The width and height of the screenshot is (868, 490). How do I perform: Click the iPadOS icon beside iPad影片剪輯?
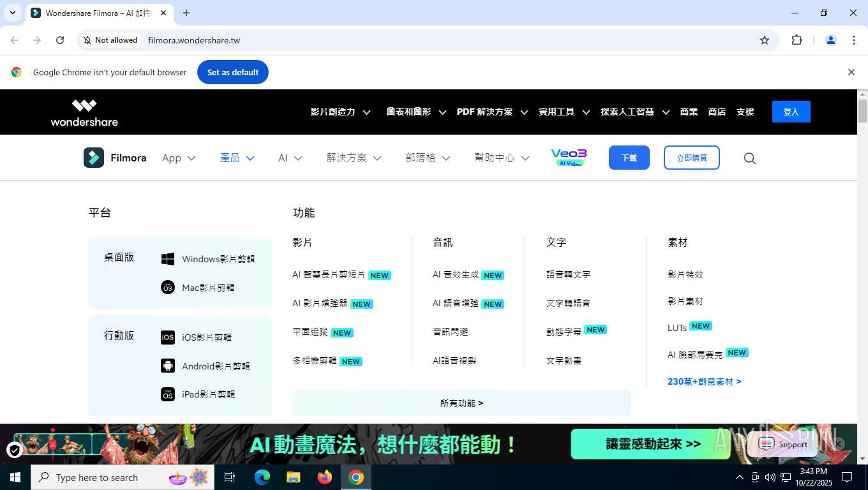point(168,394)
